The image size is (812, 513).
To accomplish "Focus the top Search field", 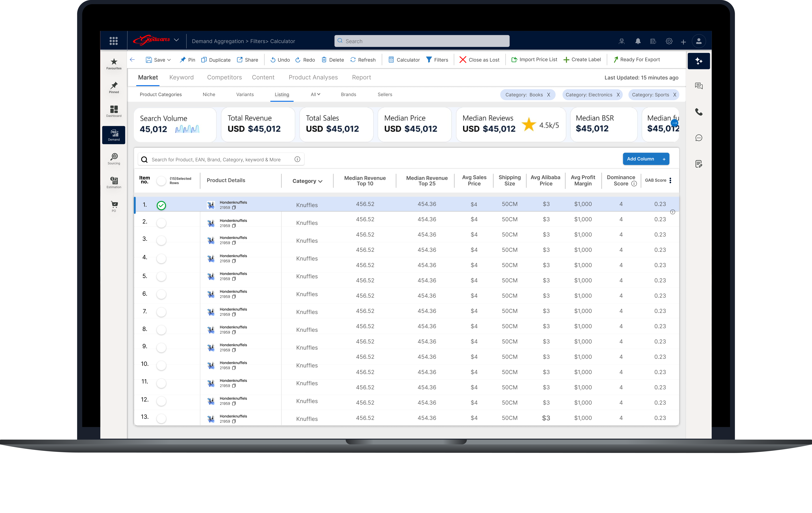I will pyautogui.click(x=422, y=41).
